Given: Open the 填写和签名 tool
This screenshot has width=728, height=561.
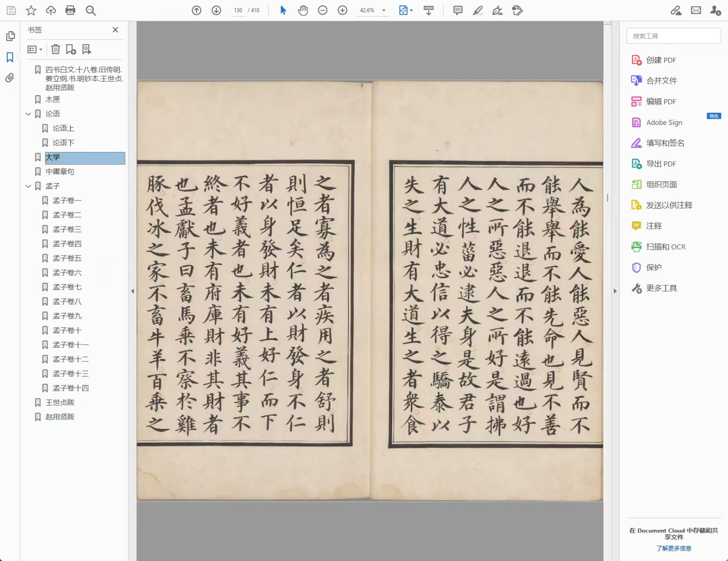Looking at the screenshot, I should 658,143.
